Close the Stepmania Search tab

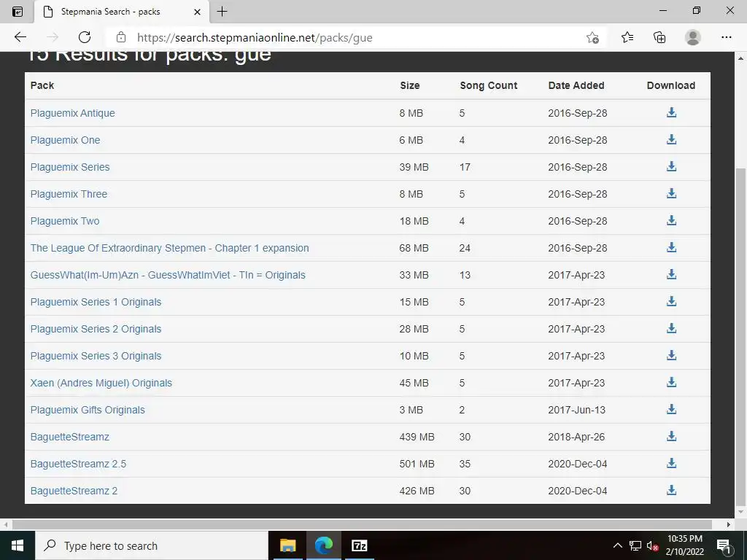197,12
